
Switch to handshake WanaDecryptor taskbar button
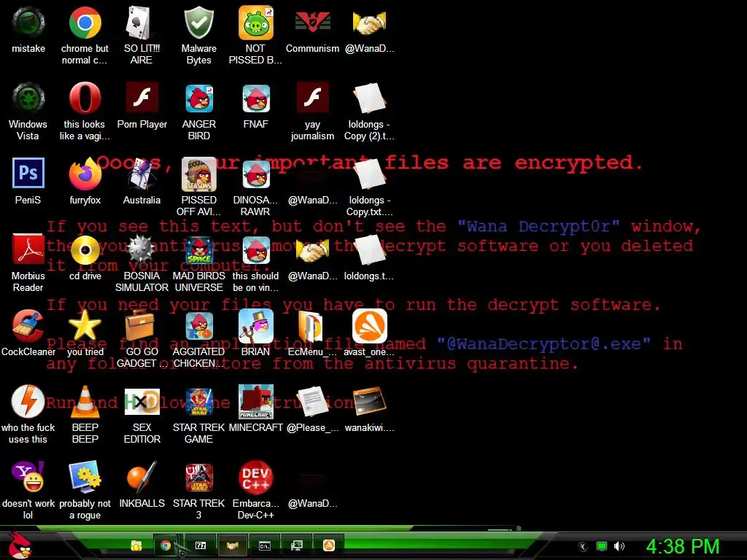[x=233, y=545]
